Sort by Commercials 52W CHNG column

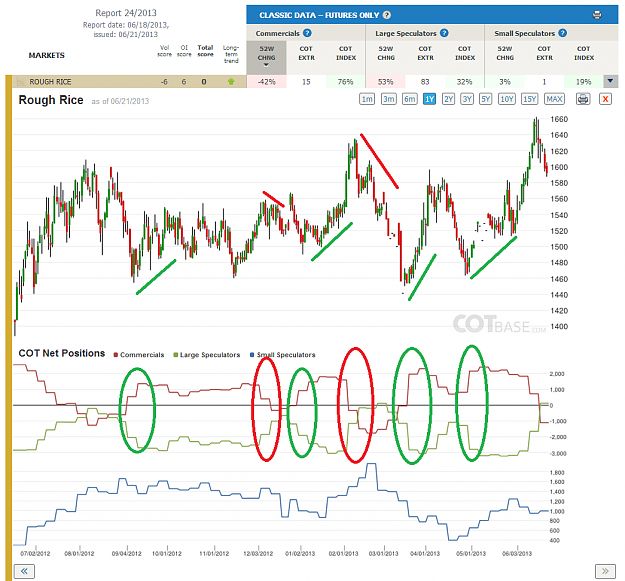[x=266, y=57]
